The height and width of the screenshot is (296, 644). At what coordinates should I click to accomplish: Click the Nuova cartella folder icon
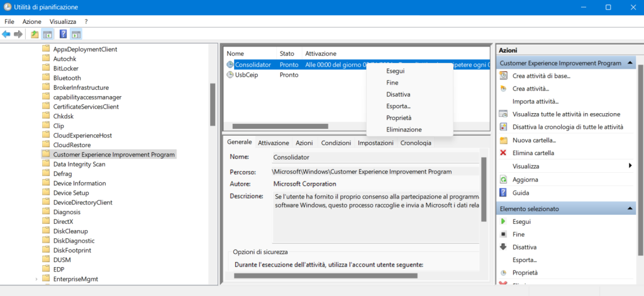tap(503, 140)
